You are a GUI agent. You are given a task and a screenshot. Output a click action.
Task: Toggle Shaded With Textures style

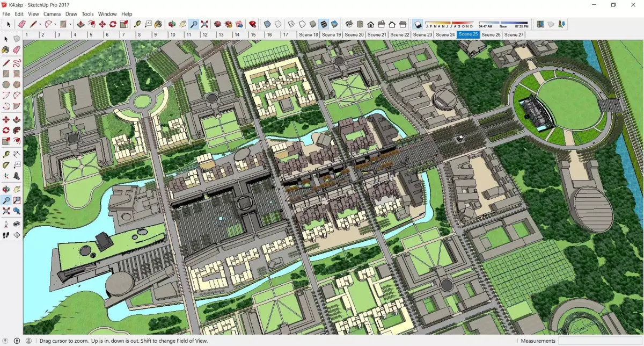coord(324,24)
